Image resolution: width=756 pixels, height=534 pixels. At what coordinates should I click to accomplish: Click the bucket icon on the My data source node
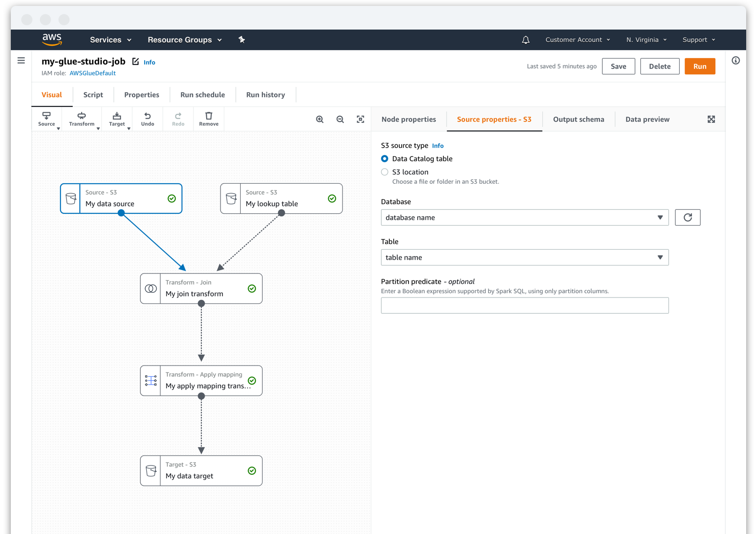(x=71, y=199)
